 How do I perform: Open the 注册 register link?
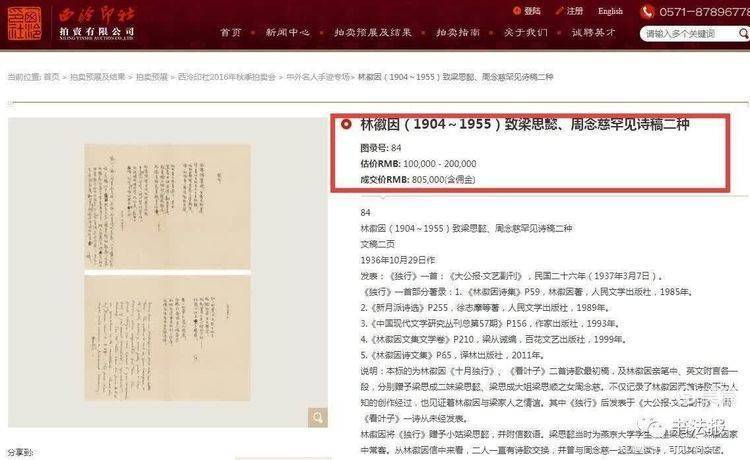574,11
